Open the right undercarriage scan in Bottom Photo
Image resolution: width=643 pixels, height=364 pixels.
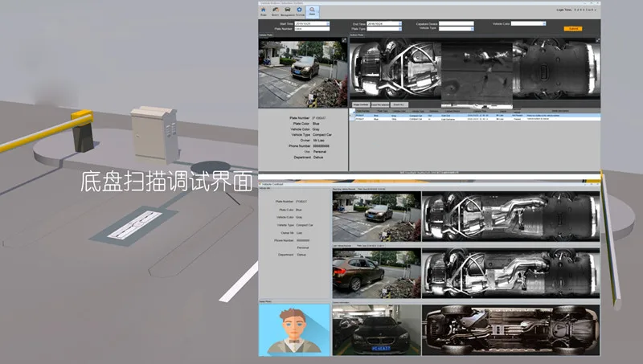click(556, 69)
